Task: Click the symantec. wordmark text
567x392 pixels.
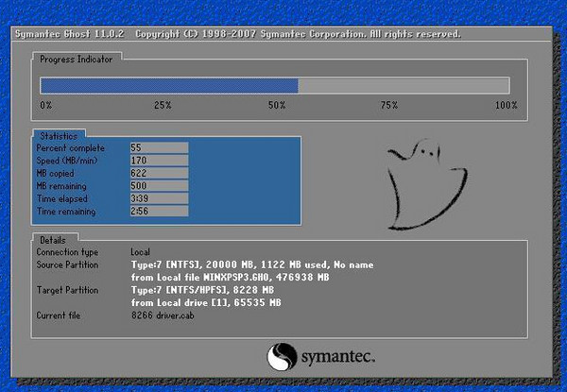Action: (337, 357)
